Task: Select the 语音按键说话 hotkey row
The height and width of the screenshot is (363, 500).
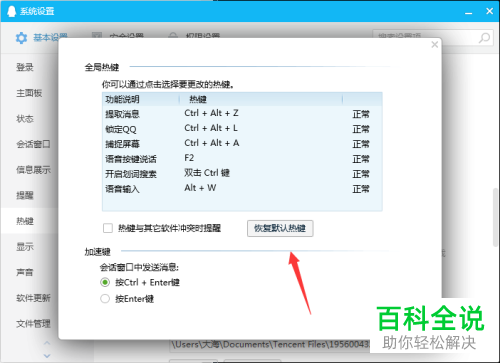Action: pyautogui.click(x=242, y=159)
